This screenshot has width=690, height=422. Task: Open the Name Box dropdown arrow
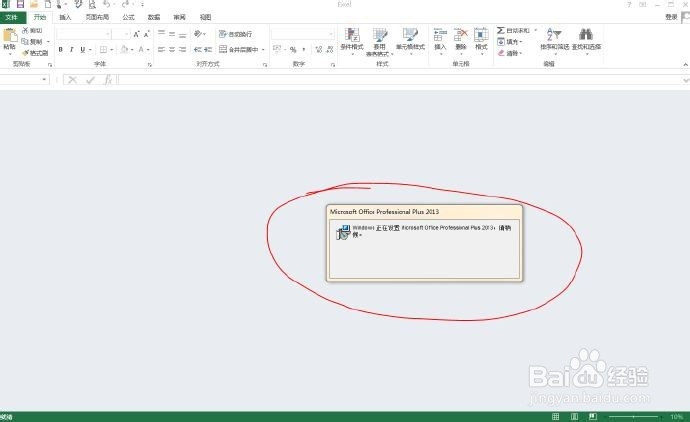(x=44, y=80)
